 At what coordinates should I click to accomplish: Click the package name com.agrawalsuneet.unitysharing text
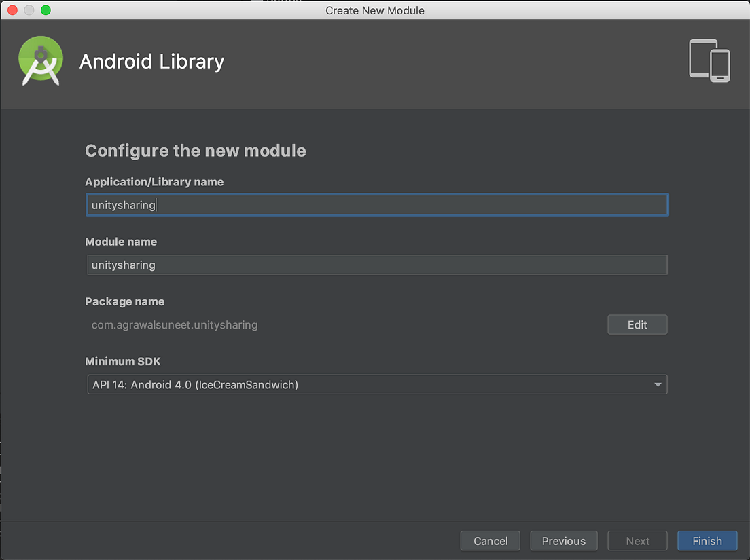coord(175,324)
